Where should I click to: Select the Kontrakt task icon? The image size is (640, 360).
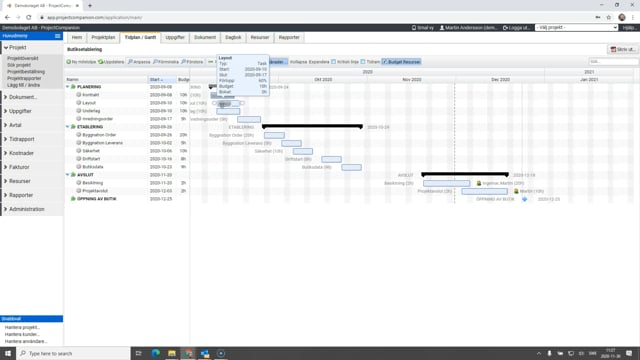pos(79,95)
